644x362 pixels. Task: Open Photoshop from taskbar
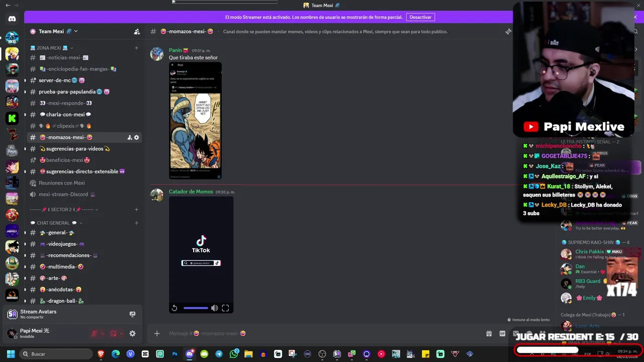coord(175,354)
